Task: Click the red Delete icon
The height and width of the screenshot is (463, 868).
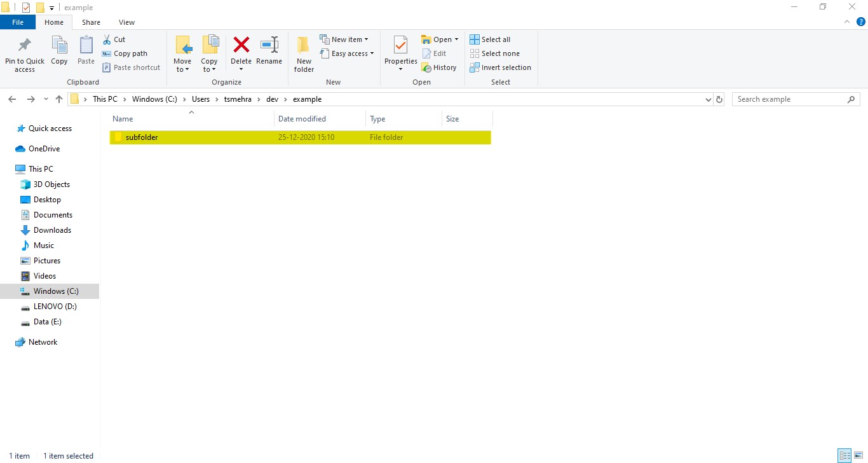Action: tap(241, 46)
